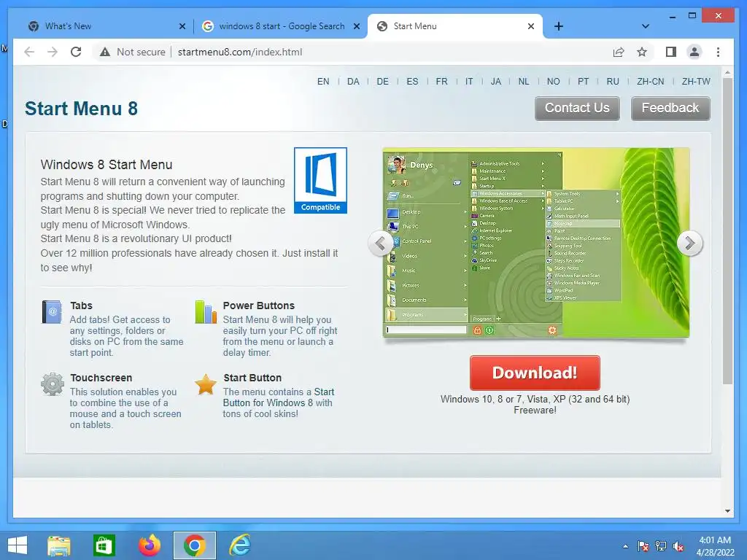
Task: Go forward to the next page
Action: (53, 52)
